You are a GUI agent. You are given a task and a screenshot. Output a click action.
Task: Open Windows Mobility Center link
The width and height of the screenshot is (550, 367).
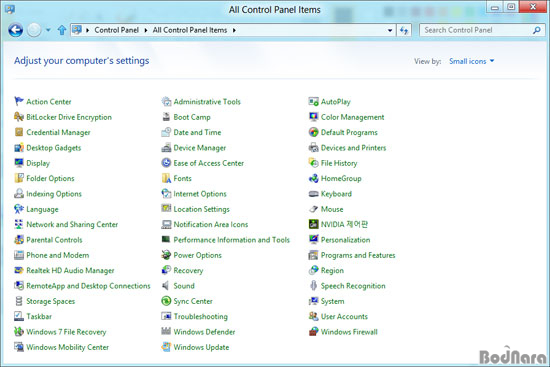[x=67, y=347]
